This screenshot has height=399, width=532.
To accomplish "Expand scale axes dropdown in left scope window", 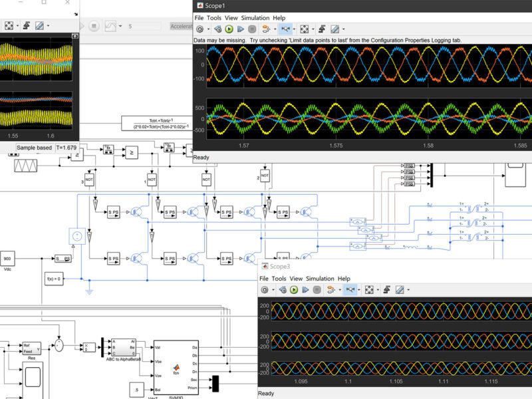I will tap(17, 25).
